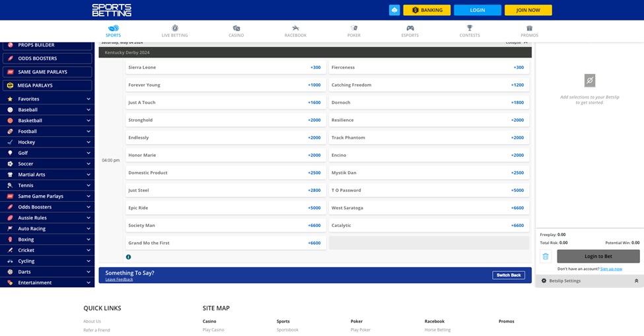Expand Betslip Settings with double chevron
This screenshot has width=644, height=336.
tap(636, 280)
